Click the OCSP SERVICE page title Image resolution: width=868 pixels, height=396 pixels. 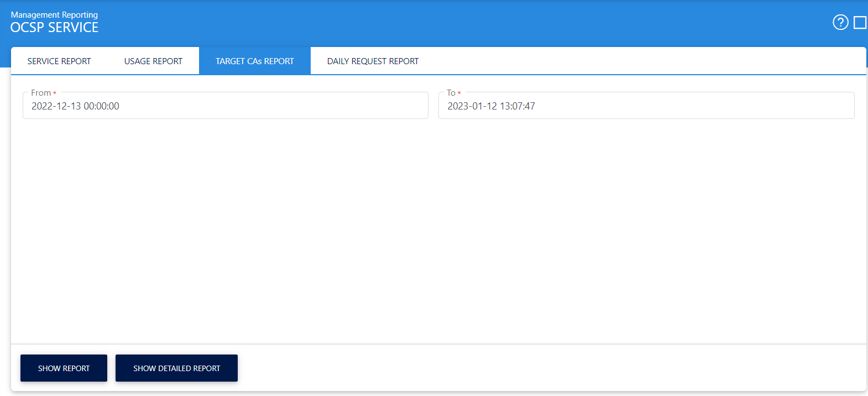(x=54, y=28)
